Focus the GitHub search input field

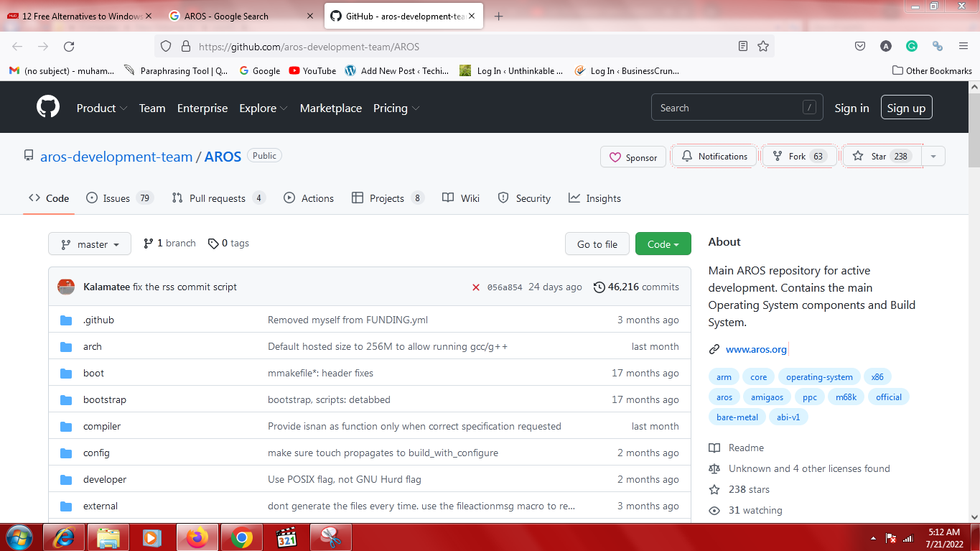click(737, 108)
